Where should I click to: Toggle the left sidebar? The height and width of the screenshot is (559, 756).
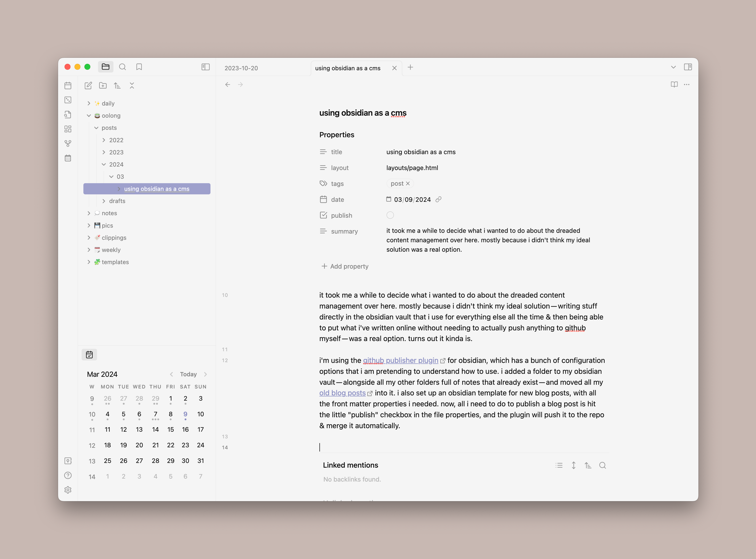tap(205, 67)
